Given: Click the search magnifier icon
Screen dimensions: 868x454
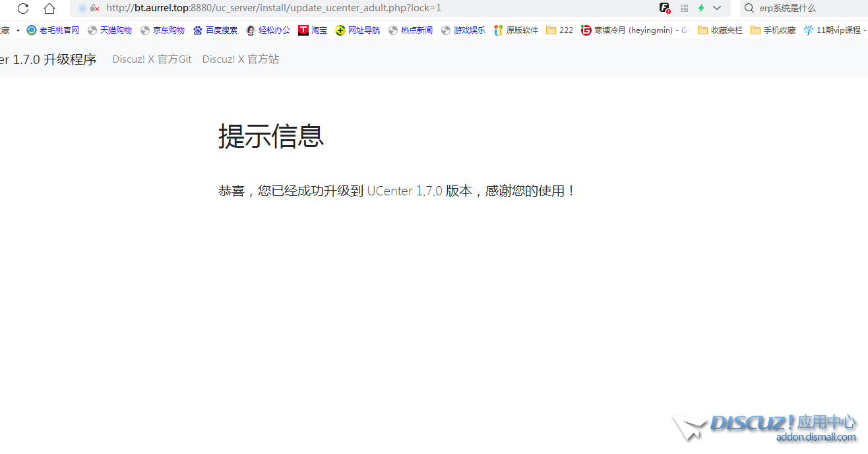Looking at the screenshot, I should click(x=749, y=8).
